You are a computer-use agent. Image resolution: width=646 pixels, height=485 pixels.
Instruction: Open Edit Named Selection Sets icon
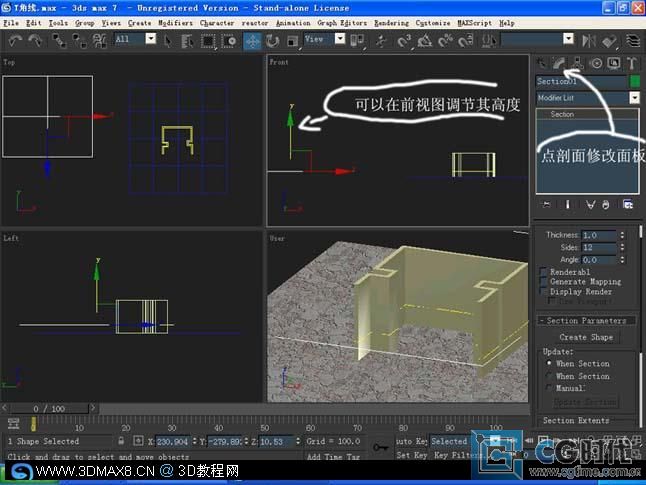click(x=489, y=41)
